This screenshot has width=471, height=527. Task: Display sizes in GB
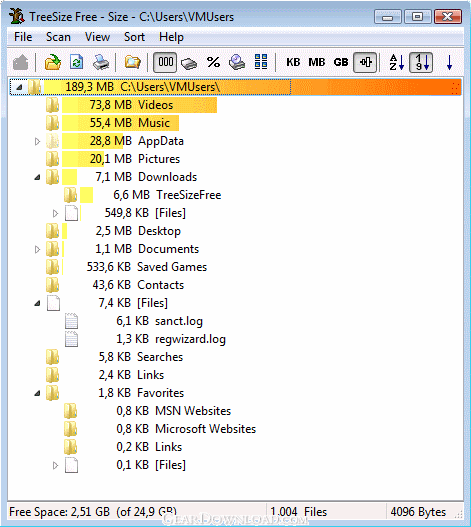tap(341, 63)
